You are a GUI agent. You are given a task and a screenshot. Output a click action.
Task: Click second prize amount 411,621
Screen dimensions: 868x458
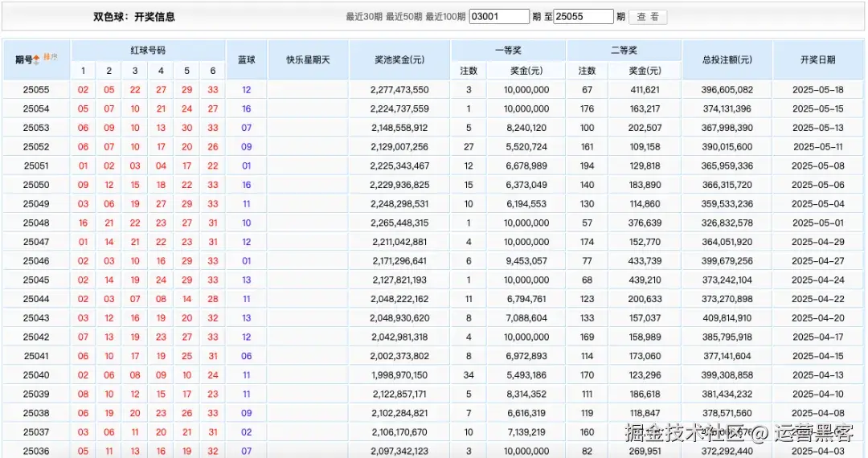pos(645,90)
